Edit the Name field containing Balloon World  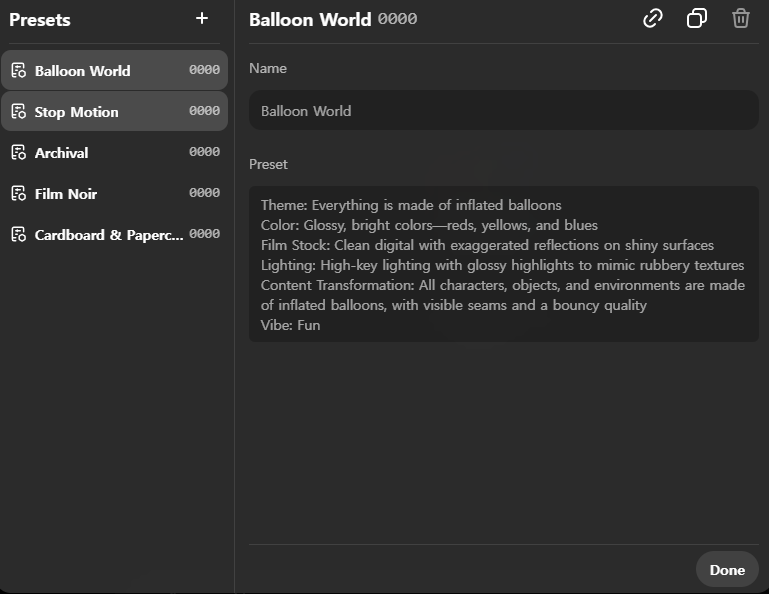click(x=504, y=110)
